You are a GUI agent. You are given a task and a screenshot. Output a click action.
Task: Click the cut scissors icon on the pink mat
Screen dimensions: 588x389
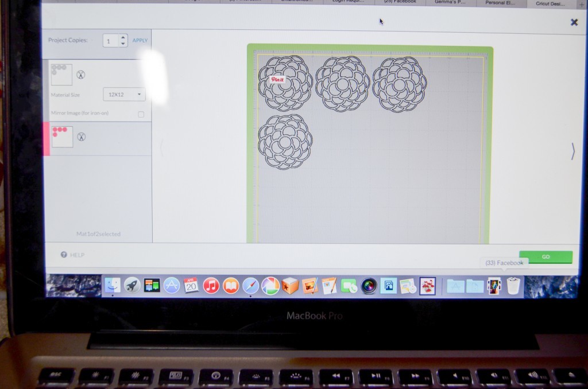coord(81,137)
